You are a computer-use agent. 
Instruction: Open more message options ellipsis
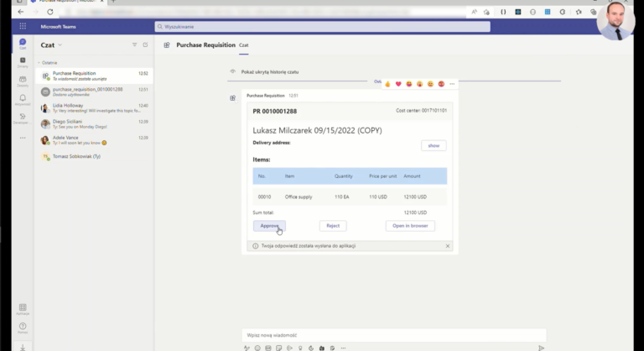[452, 84]
